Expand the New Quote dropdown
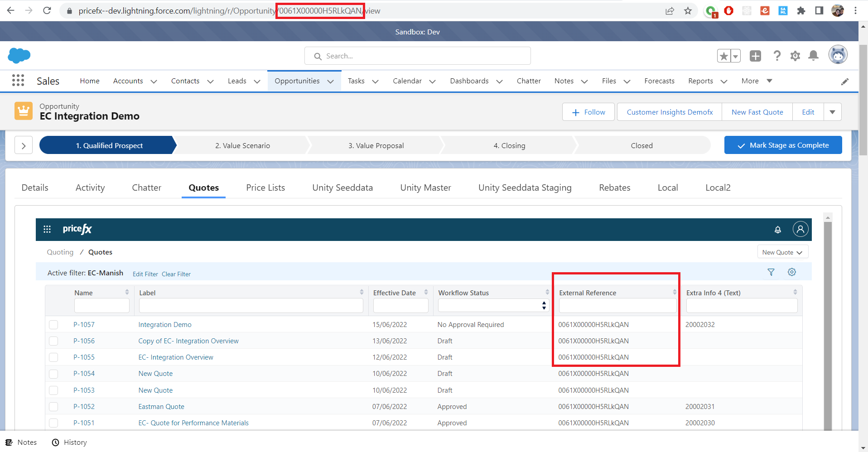Viewport: 868px width, 452px height. point(782,252)
